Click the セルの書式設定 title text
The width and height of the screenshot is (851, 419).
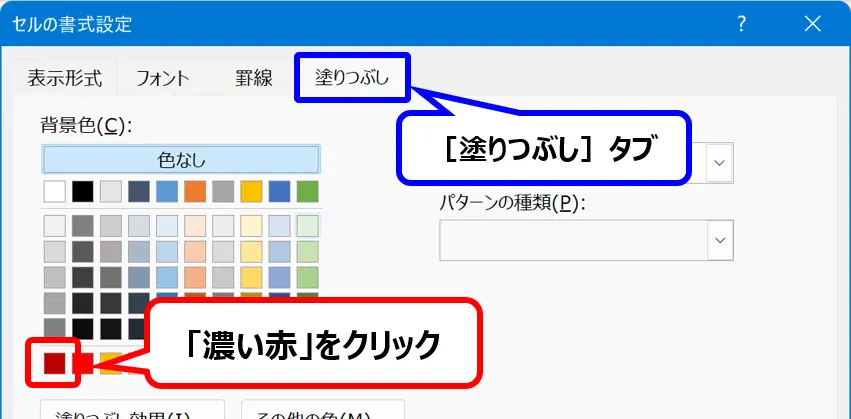(x=72, y=24)
